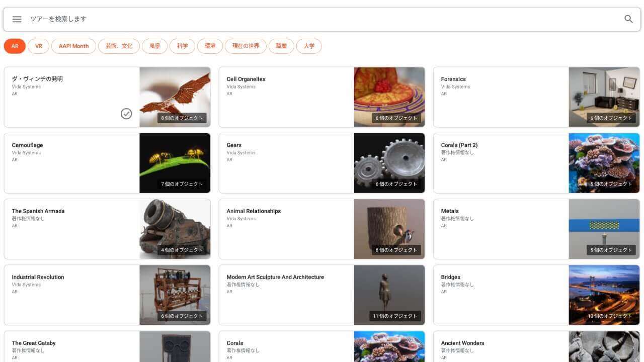Open the Forensics tour title

tap(453, 79)
